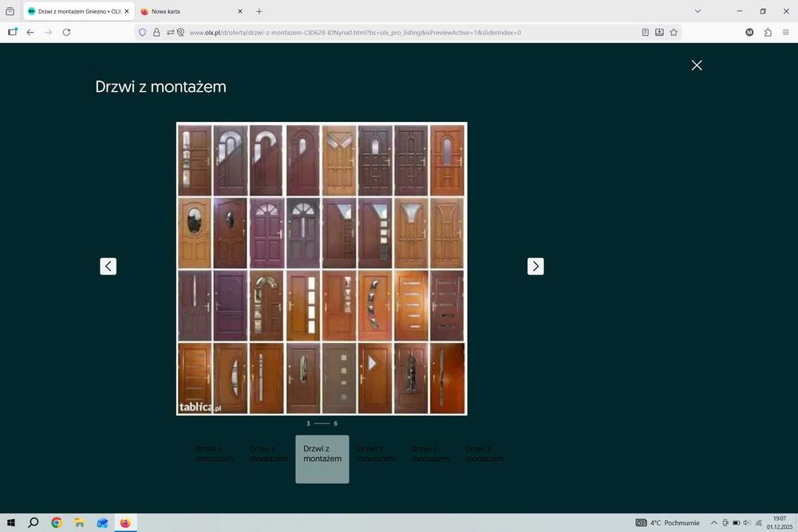
Task: View site security padlock information
Action: click(156, 33)
